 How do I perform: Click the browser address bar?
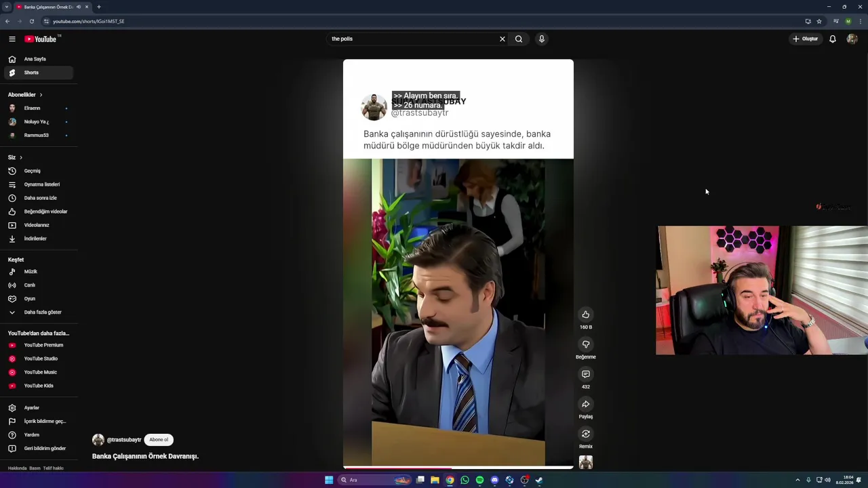click(420, 21)
